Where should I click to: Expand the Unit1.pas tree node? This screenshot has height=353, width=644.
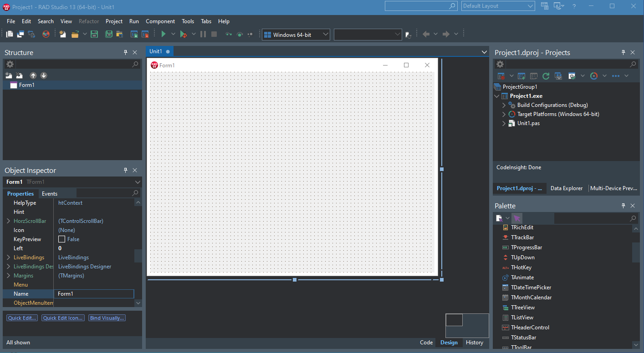504,123
